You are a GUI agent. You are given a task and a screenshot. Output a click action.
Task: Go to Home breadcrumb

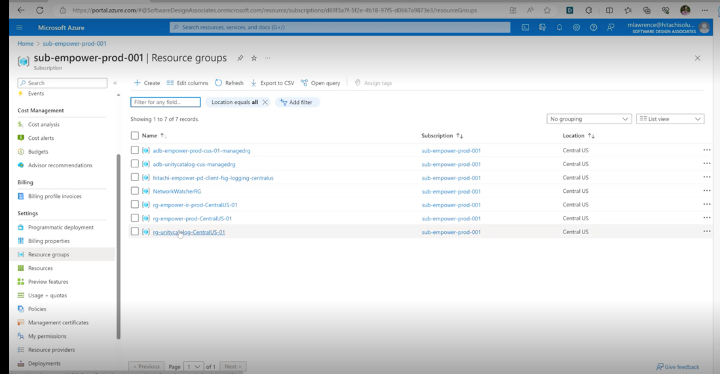[26, 44]
